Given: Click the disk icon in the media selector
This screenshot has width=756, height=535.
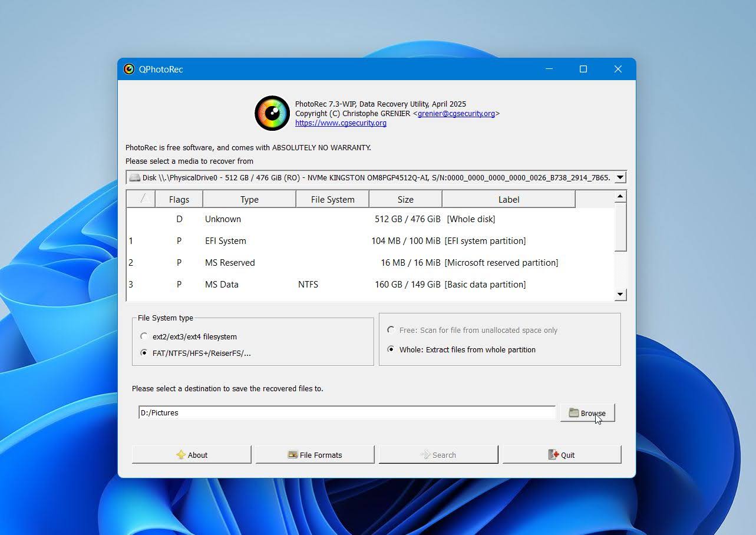Looking at the screenshot, I should click(x=134, y=177).
